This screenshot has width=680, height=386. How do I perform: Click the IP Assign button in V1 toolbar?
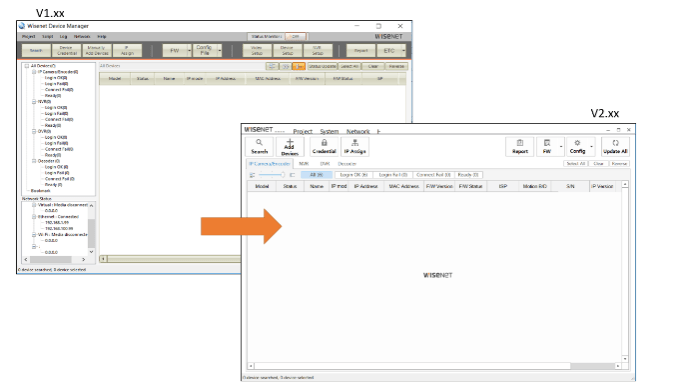pos(128,51)
